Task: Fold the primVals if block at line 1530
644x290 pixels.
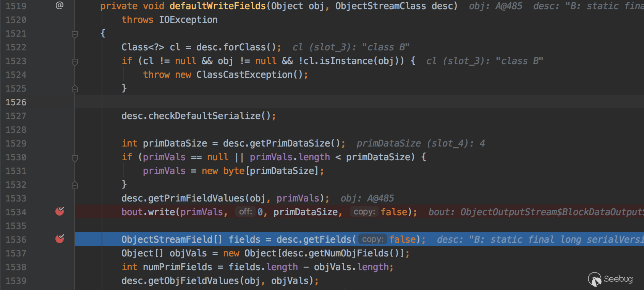Action: click(75, 158)
